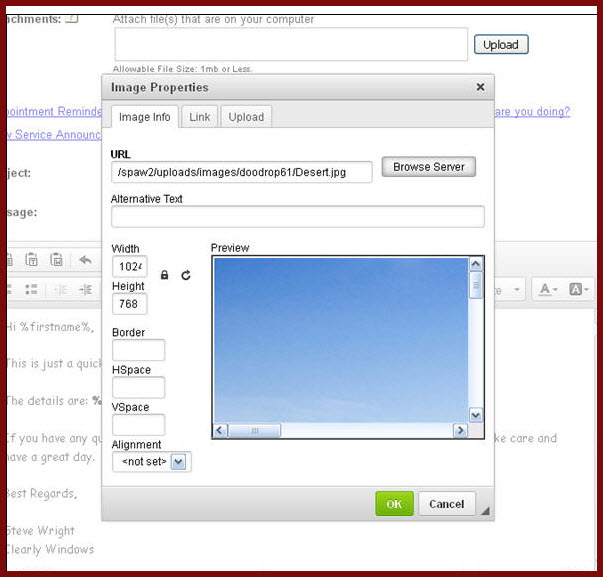Confirm with the green OK button
The image size is (603, 577).
point(394,504)
